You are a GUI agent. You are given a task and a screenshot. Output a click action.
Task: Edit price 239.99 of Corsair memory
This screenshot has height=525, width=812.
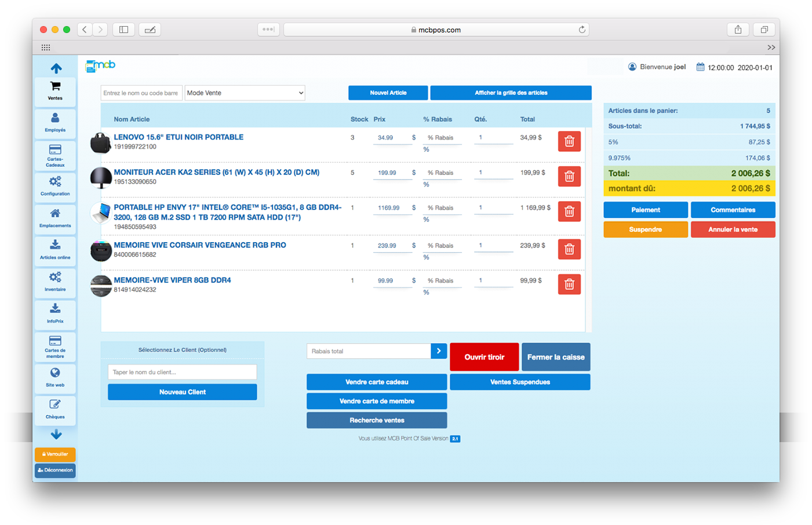point(392,246)
